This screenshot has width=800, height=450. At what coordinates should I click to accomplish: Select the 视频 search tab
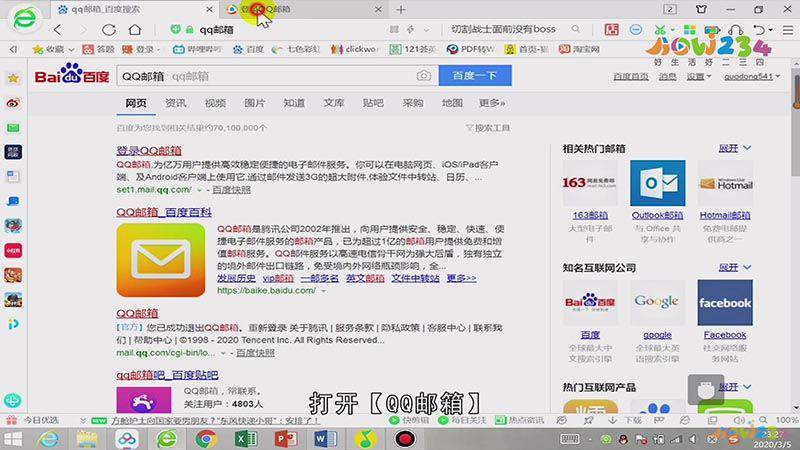click(x=215, y=103)
